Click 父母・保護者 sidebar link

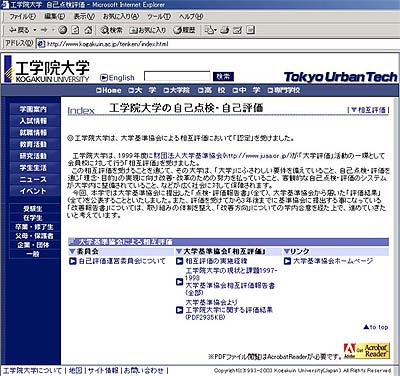point(34,236)
